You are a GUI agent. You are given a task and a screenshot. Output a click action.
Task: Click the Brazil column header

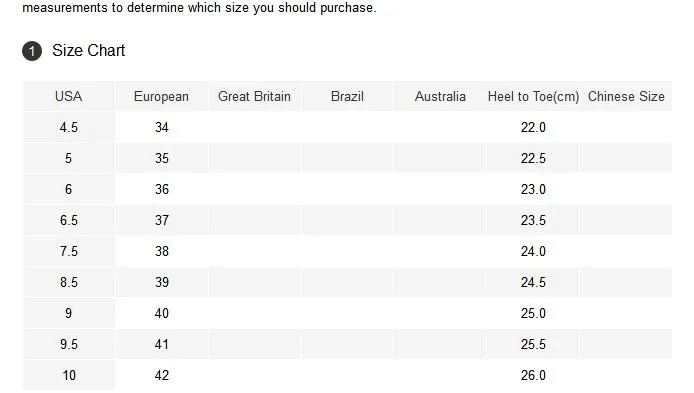[x=347, y=96]
